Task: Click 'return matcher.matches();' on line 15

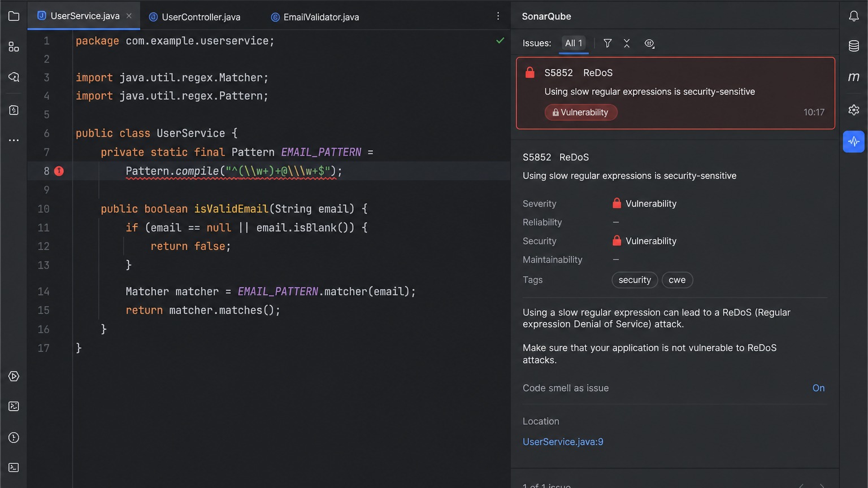Action: tap(203, 310)
